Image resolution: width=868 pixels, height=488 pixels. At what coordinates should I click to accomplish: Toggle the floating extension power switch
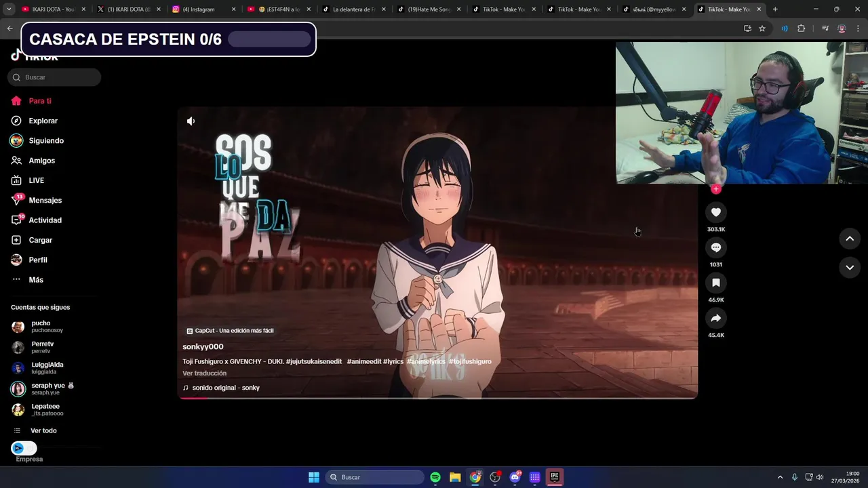point(24,448)
